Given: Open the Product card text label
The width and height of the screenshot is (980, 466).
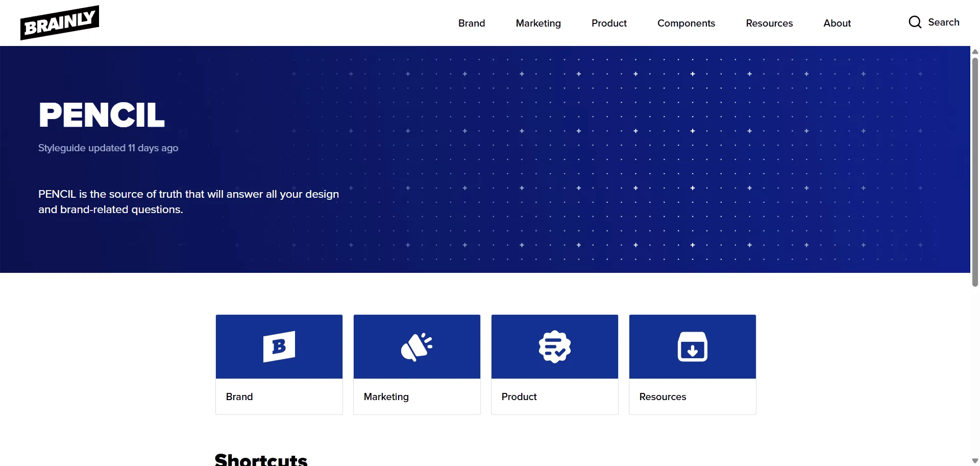Looking at the screenshot, I should point(519,397).
